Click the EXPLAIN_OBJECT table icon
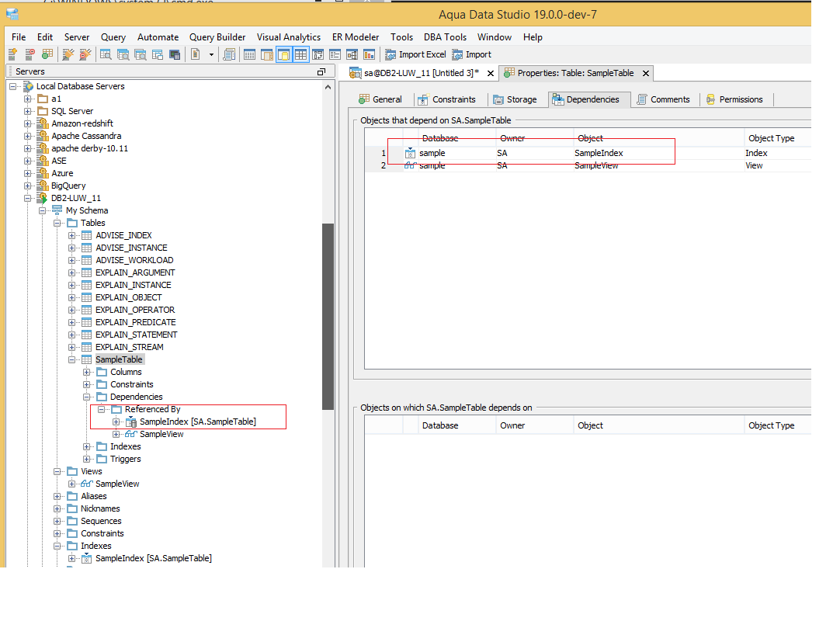Viewport: 840px width, 635px height. (86, 297)
